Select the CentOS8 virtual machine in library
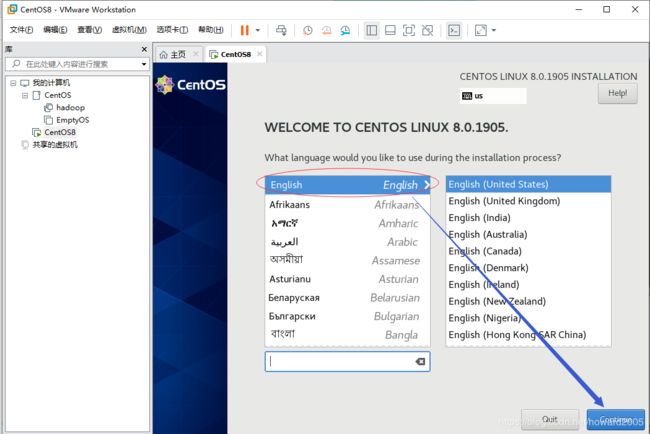Image resolution: width=650 pixels, height=434 pixels. click(60, 132)
